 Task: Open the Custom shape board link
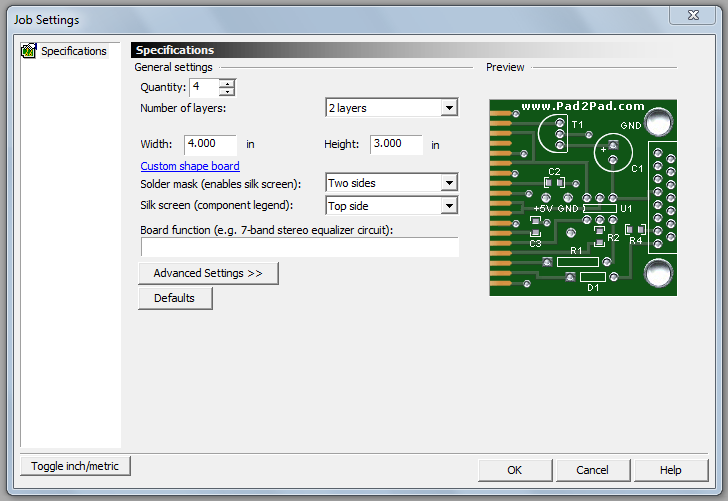click(x=190, y=166)
